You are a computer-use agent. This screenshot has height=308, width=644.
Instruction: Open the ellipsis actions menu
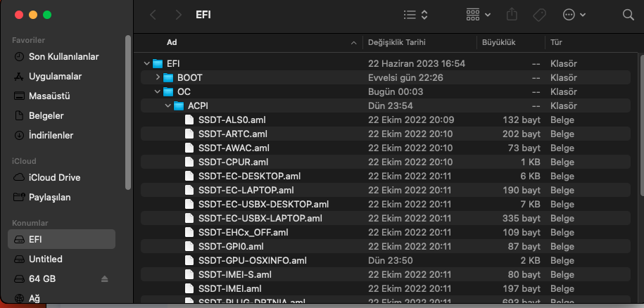tap(574, 15)
